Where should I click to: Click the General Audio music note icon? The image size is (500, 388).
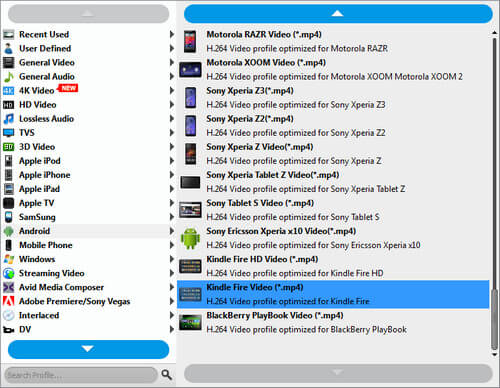coord(9,76)
